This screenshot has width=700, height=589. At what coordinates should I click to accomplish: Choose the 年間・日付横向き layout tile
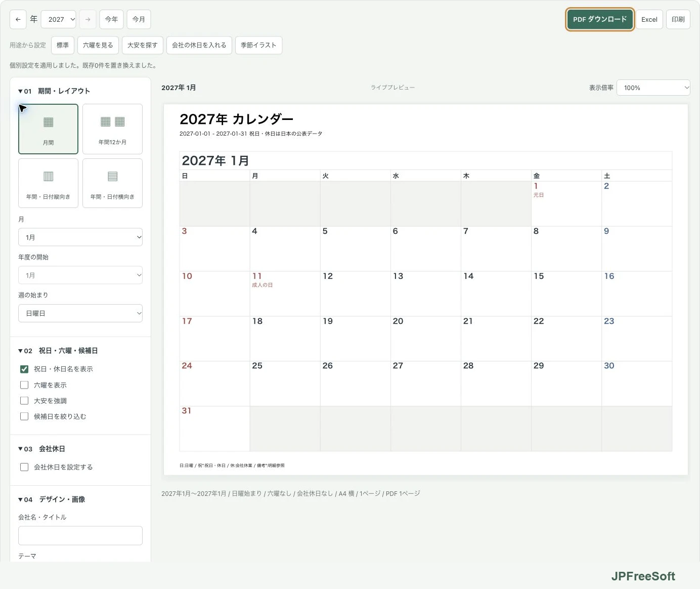click(112, 183)
